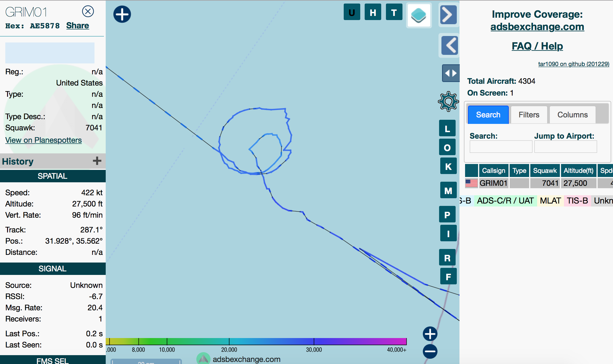
Task: Switch to the Search tab
Action: (488, 114)
